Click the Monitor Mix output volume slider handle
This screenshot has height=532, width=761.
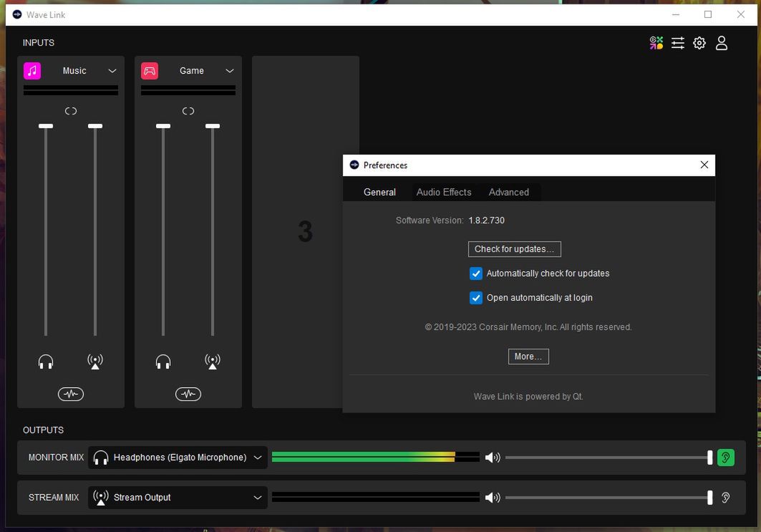click(710, 458)
